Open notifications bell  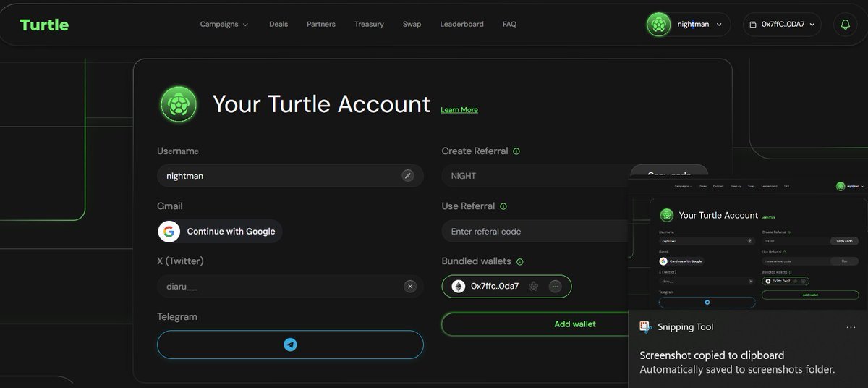tap(845, 25)
